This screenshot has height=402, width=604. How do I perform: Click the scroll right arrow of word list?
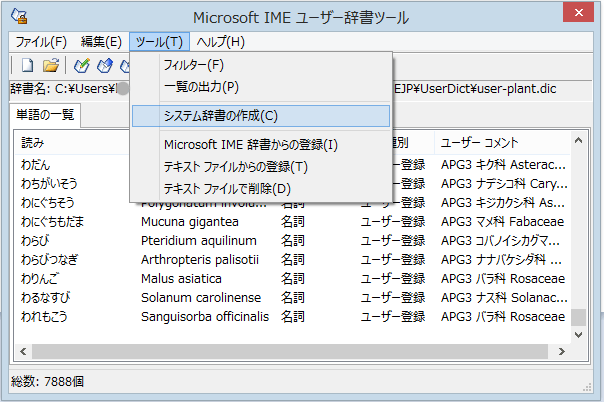(562, 351)
